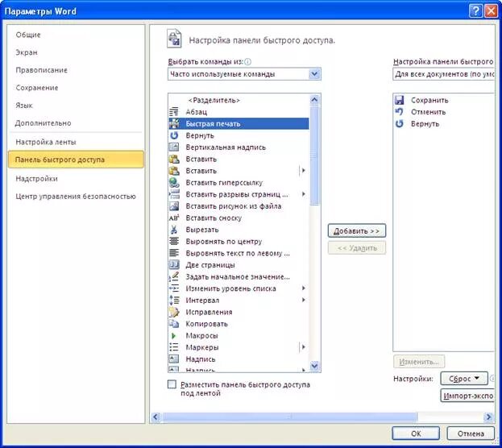The height and width of the screenshot is (448, 502).
Task: Click the Вставить разрывы страниц icon
Action: [x=174, y=194]
